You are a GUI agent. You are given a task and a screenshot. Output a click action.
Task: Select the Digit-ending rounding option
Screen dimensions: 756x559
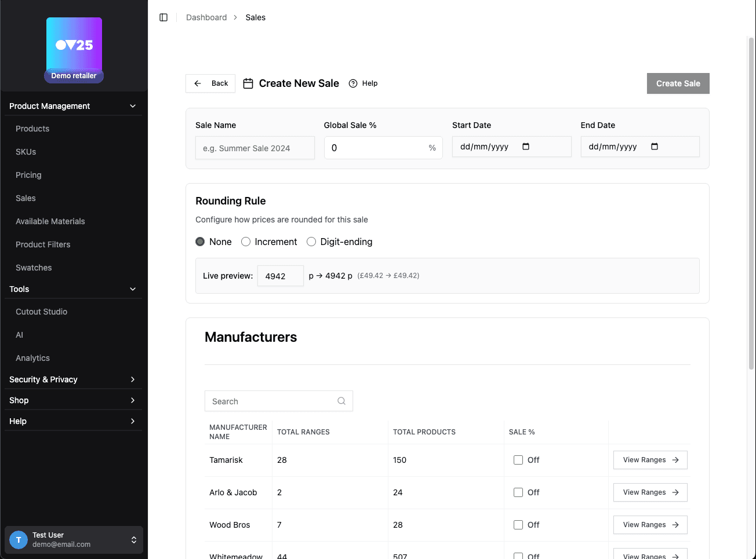click(x=311, y=242)
